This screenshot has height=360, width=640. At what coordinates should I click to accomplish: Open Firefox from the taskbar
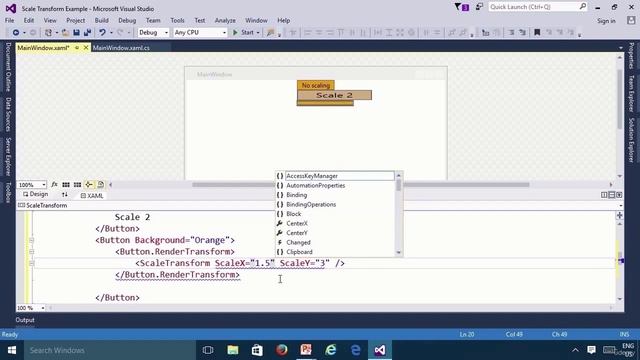(282, 350)
